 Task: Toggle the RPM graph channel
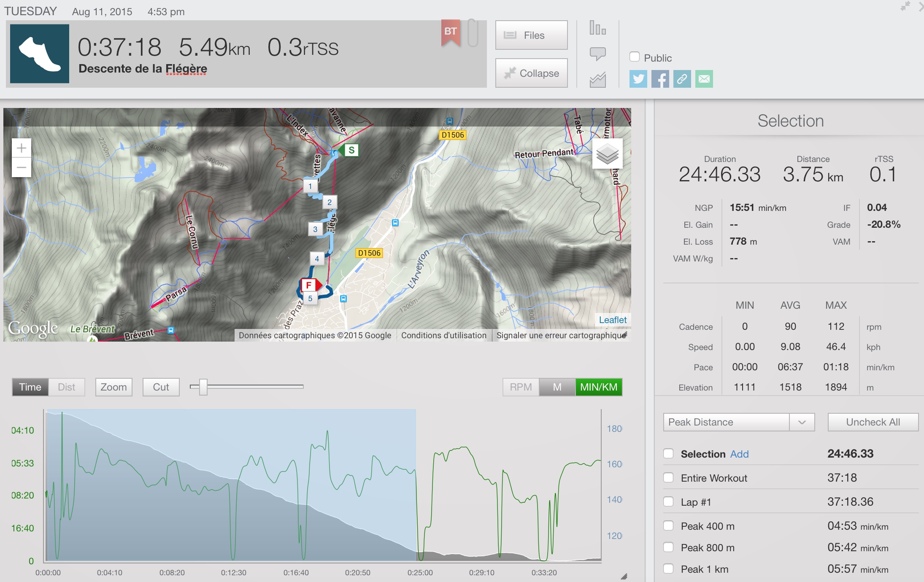click(x=521, y=387)
